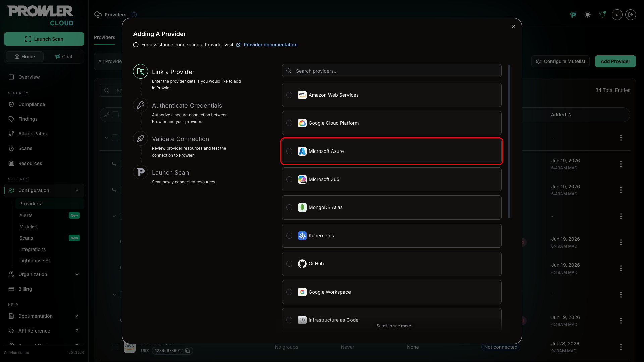Collapse the Configuration section chevron
The image size is (644, 362).
[77, 190]
